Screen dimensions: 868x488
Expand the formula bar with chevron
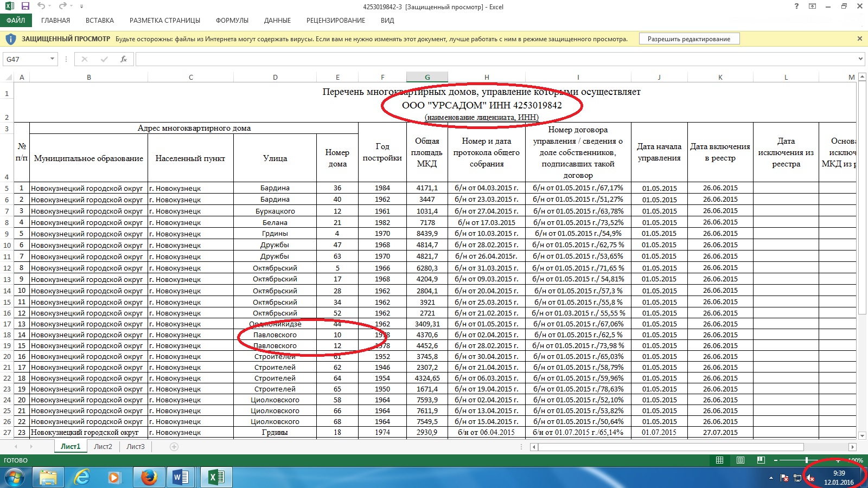(860, 59)
